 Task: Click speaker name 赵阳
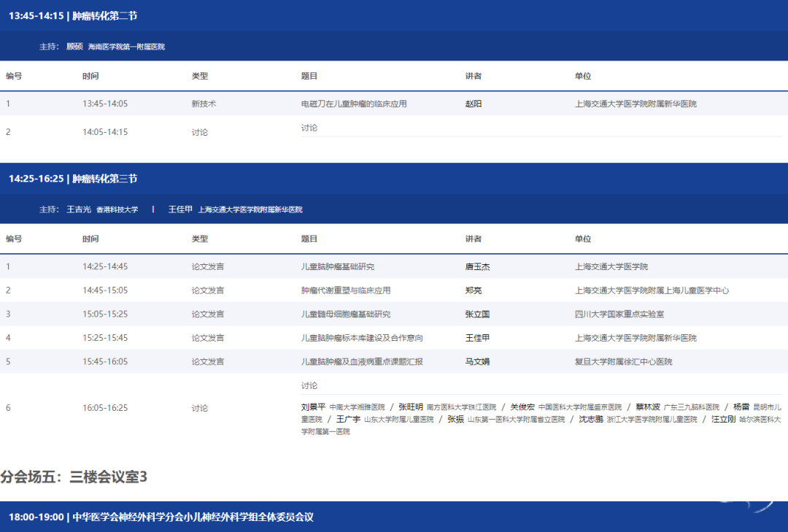click(x=474, y=104)
